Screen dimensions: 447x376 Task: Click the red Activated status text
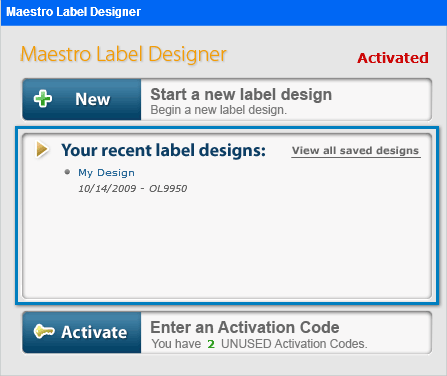[x=393, y=58]
